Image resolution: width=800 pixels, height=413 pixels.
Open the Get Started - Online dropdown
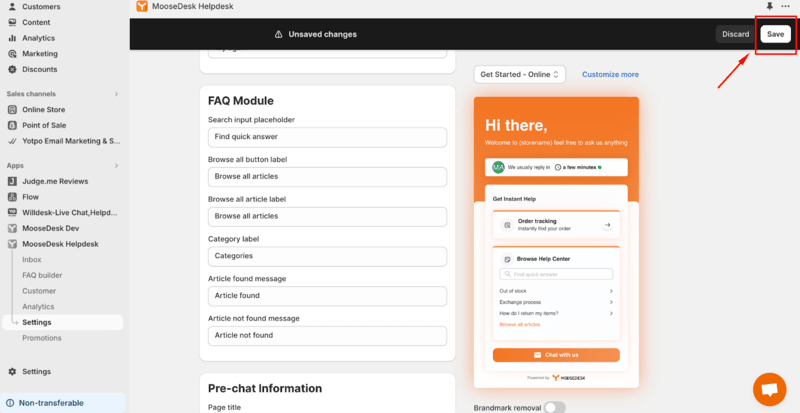(x=519, y=75)
